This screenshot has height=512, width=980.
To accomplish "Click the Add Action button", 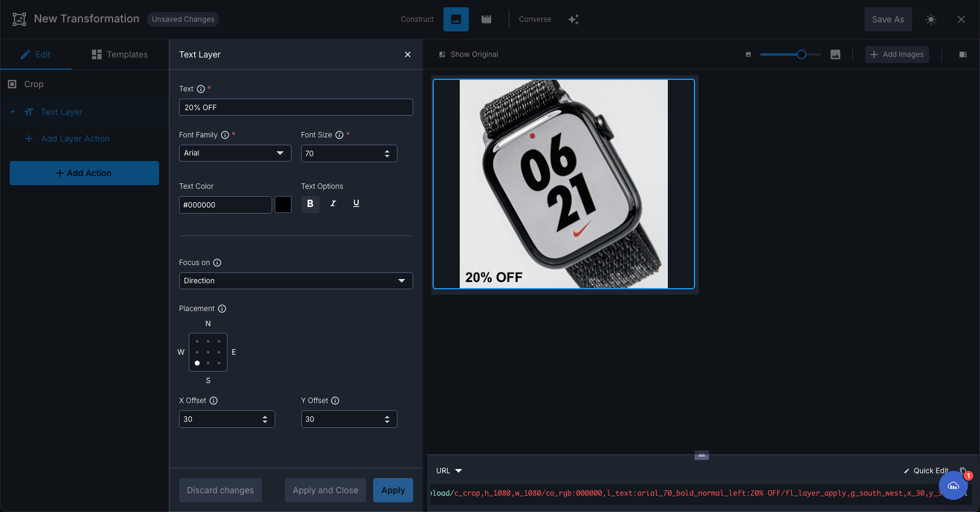I will (84, 173).
